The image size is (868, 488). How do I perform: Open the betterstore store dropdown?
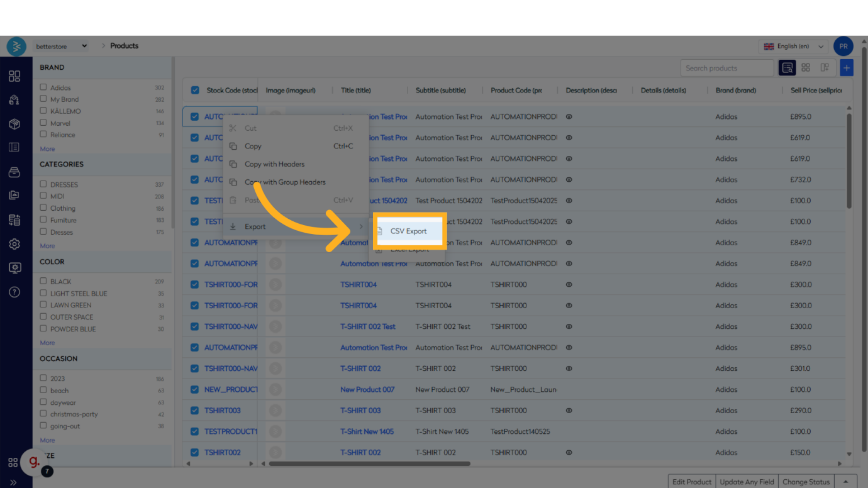(x=61, y=46)
